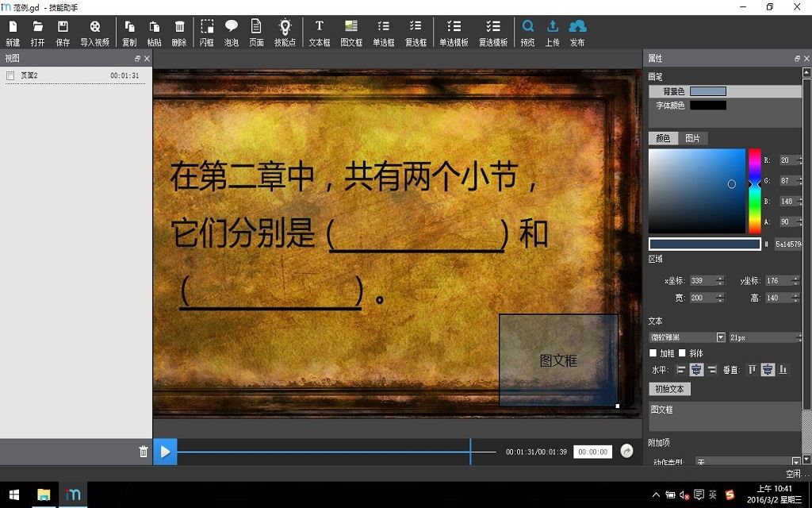Click the 预览 preview magnifier icon

527,33
